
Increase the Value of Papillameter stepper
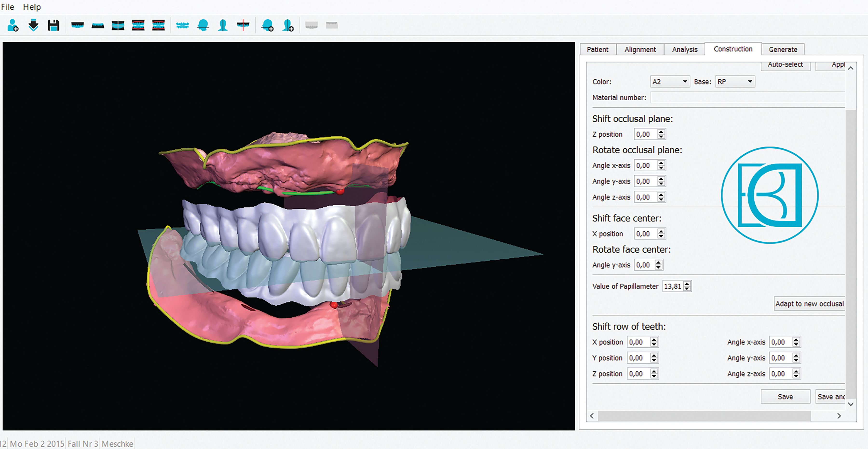687,284
